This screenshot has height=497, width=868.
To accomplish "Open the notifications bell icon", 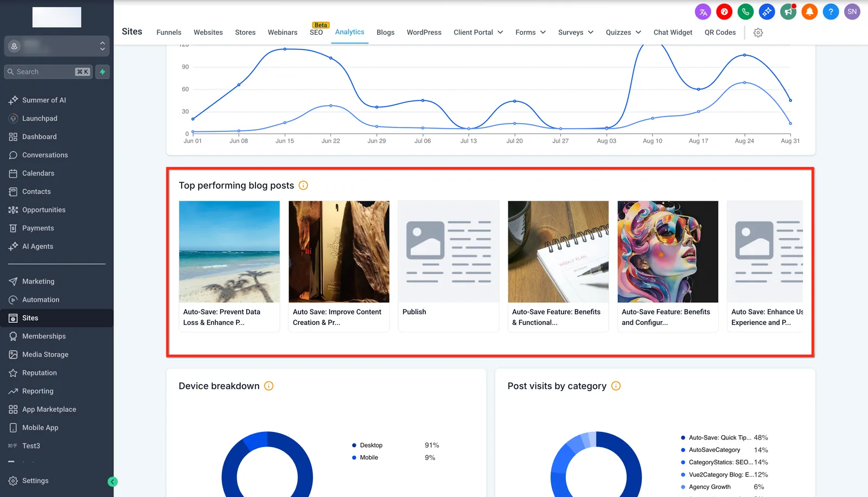I will [x=809, y=11].
